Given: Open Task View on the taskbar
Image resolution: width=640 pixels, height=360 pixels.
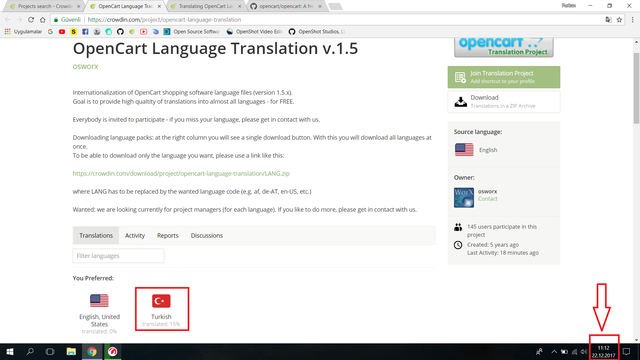Looking at the screenshot, I should point(50,351).
